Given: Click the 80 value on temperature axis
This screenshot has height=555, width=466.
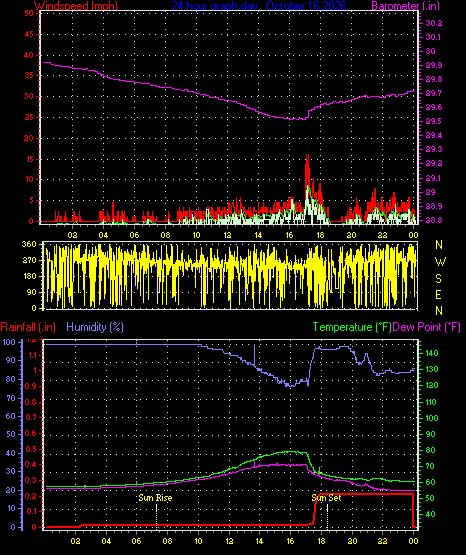Looking at the screenshot, I should coord(430,450).
